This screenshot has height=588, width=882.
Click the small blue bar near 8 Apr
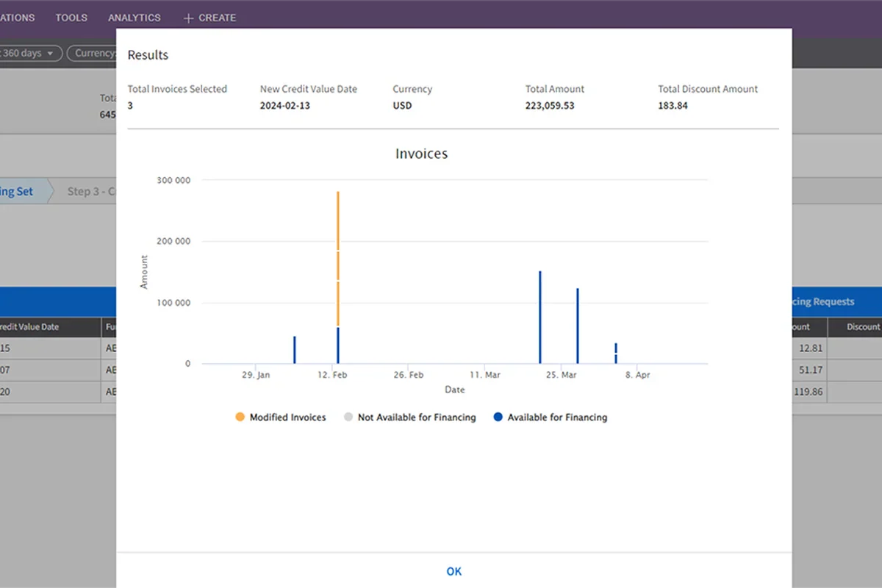[616, 353]
